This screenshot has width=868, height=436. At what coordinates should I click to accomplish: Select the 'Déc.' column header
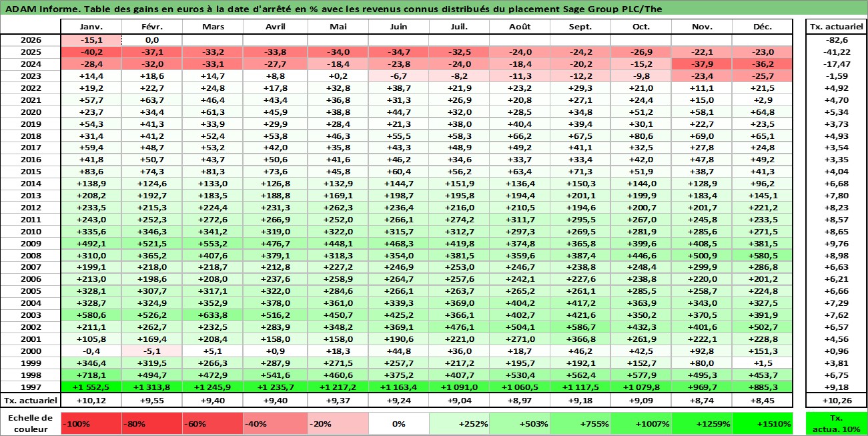click(x=762, y=27)
